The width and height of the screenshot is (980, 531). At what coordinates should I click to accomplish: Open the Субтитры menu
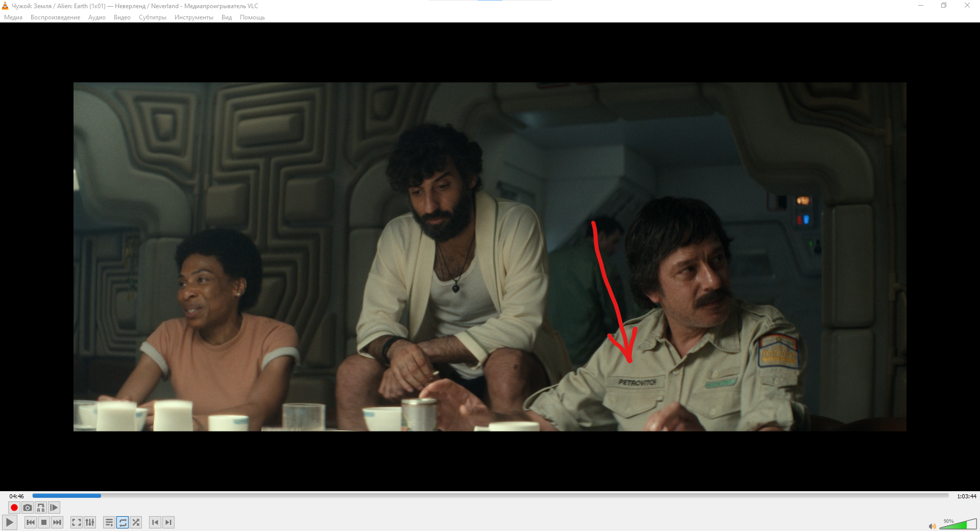[x=152, y=17]
